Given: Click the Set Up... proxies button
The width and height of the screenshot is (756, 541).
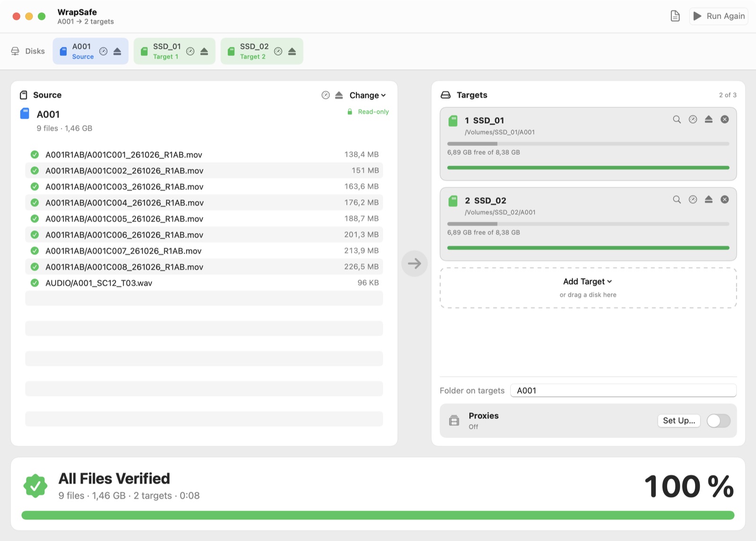Looking at the screenshot, I should [679, 421].
